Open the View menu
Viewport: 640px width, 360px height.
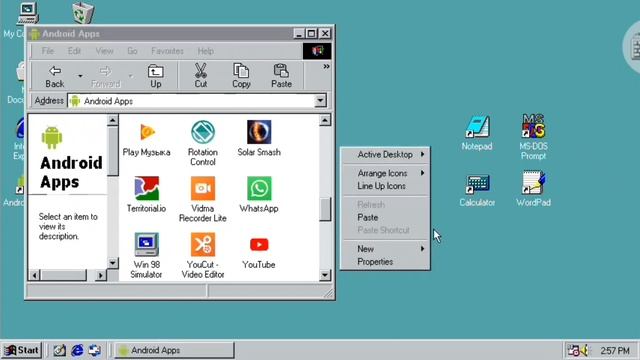(104, 51)
